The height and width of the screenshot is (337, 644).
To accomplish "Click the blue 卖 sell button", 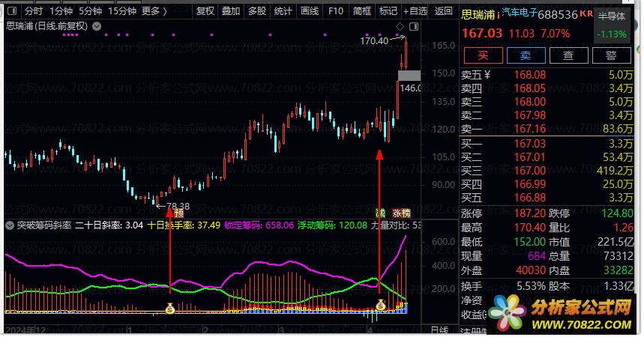I will pos(526,55).
